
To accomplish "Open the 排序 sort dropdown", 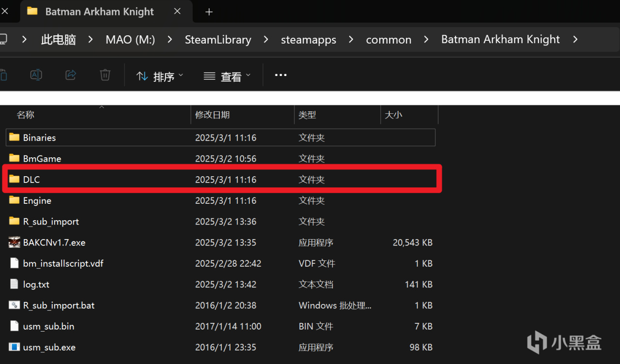I will pos(160,76).
